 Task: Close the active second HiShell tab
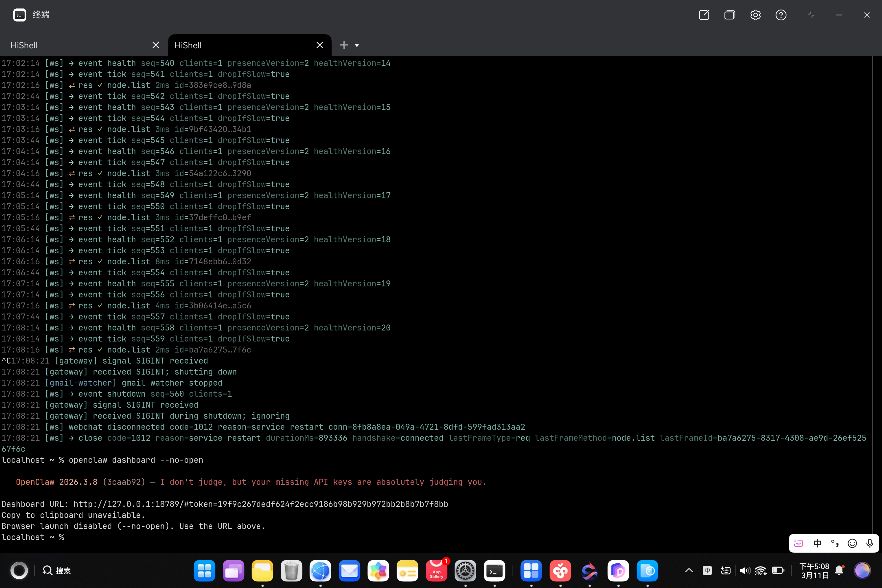pos(319,46)
